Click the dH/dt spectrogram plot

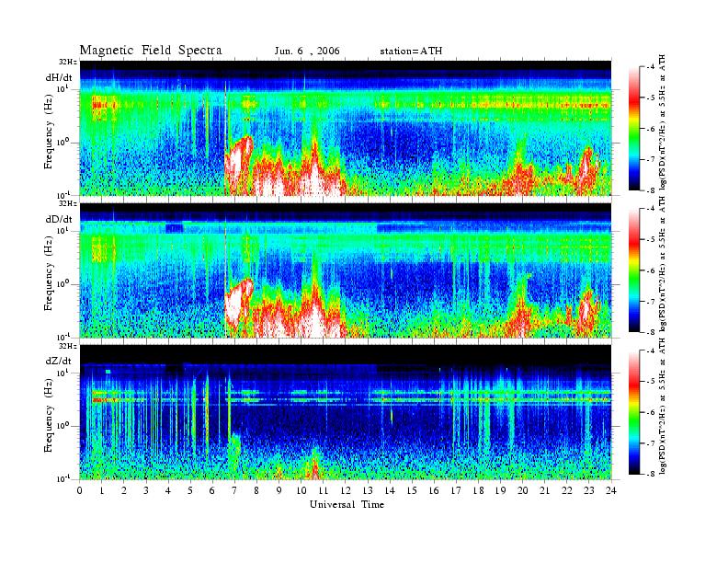click(x=346, y=128)
